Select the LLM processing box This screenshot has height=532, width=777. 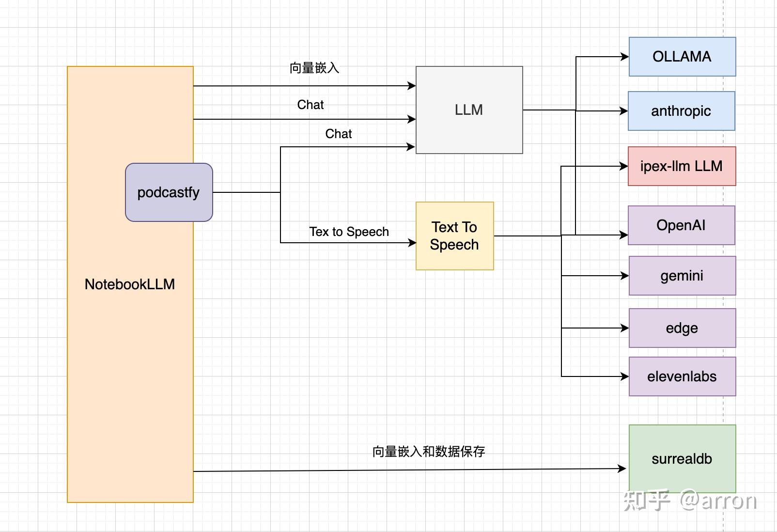click(x=468, y=110)
